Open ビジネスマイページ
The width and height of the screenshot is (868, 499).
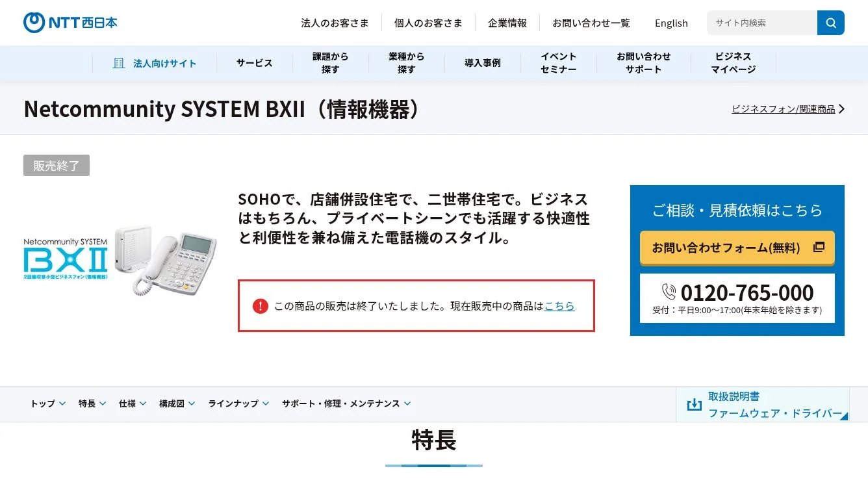pos(734,63)
